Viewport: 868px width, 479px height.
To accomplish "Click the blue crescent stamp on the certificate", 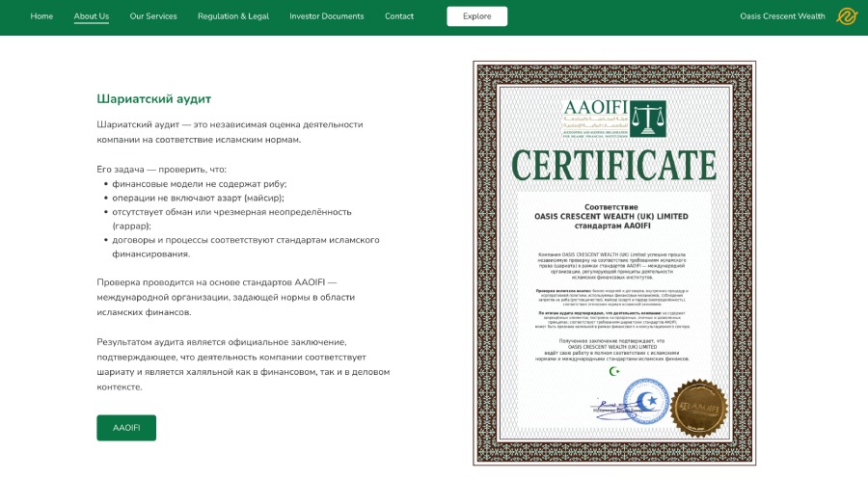I will 645,401.
